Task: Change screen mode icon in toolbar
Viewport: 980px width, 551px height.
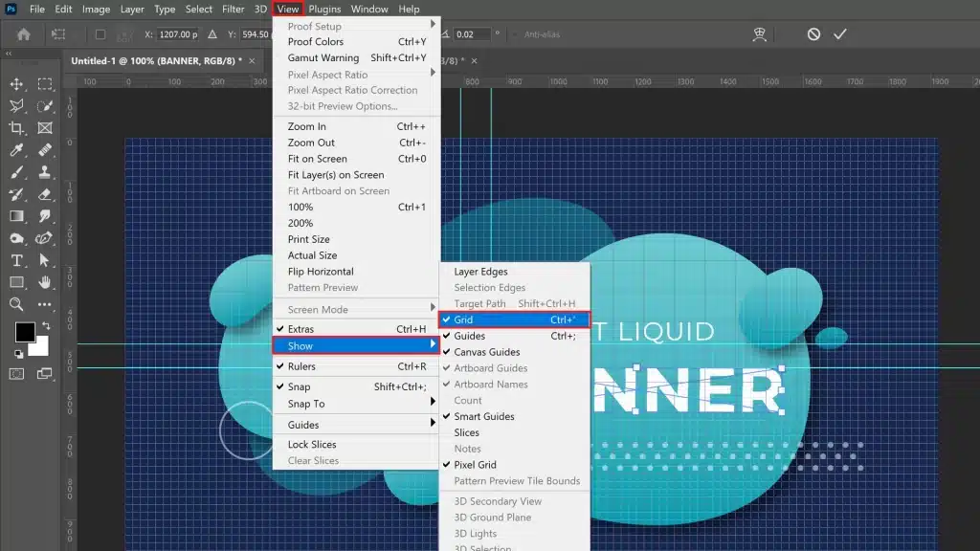Action: (x=44, y=374)
